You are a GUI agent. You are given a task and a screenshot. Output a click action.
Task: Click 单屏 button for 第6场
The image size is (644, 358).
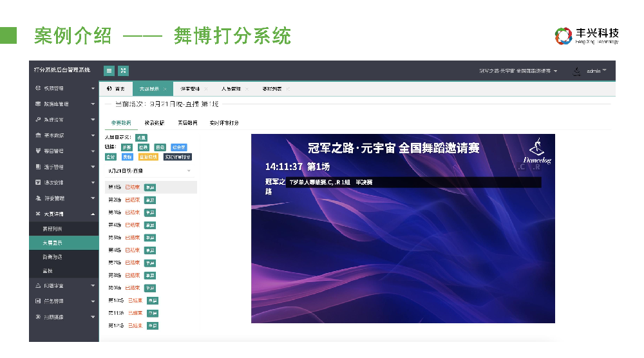click(x=150, y=250)
